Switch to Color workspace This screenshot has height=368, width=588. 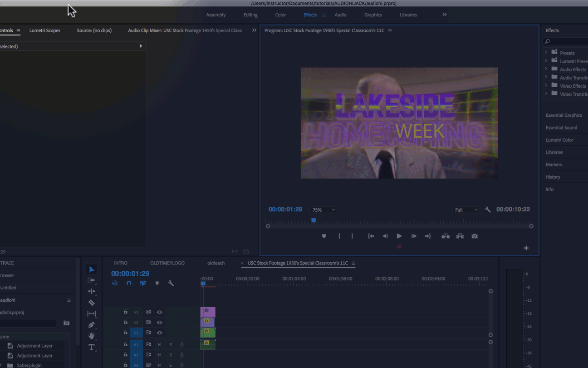(280, 15)
